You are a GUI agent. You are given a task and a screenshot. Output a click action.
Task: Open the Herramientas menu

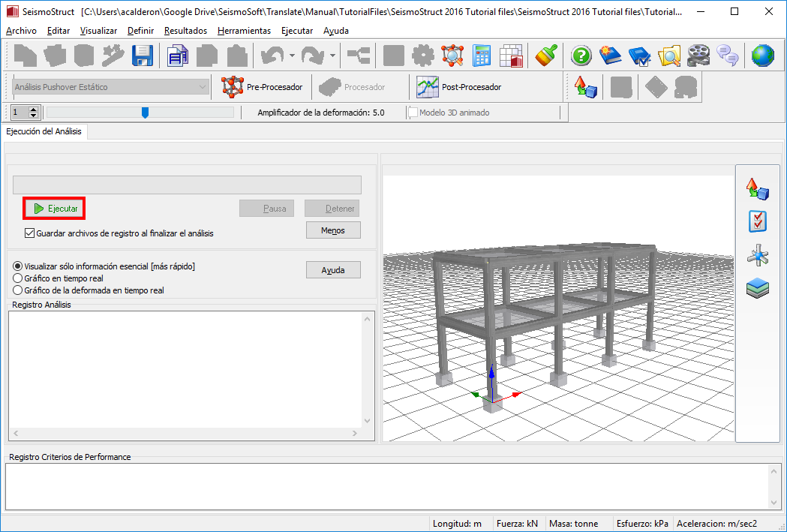click(x=244, y=31)
